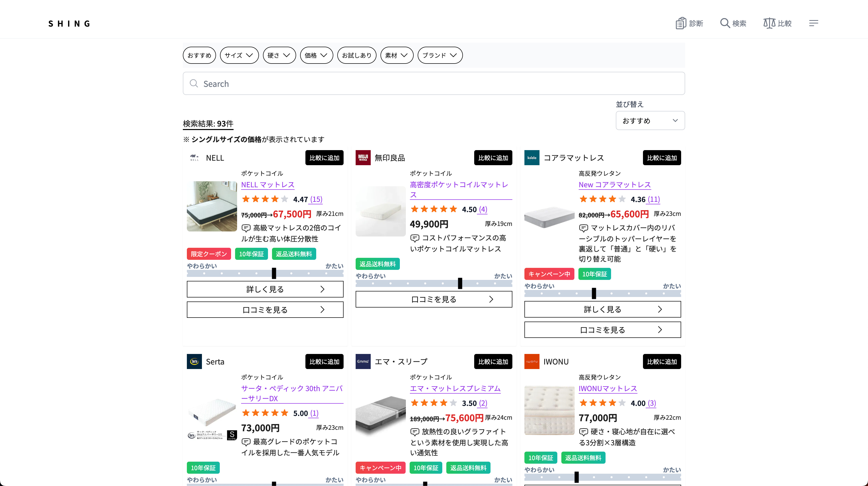Expand the 価格 filter dropdown
This screenshot has height=486, width=868.
[316, 55]
